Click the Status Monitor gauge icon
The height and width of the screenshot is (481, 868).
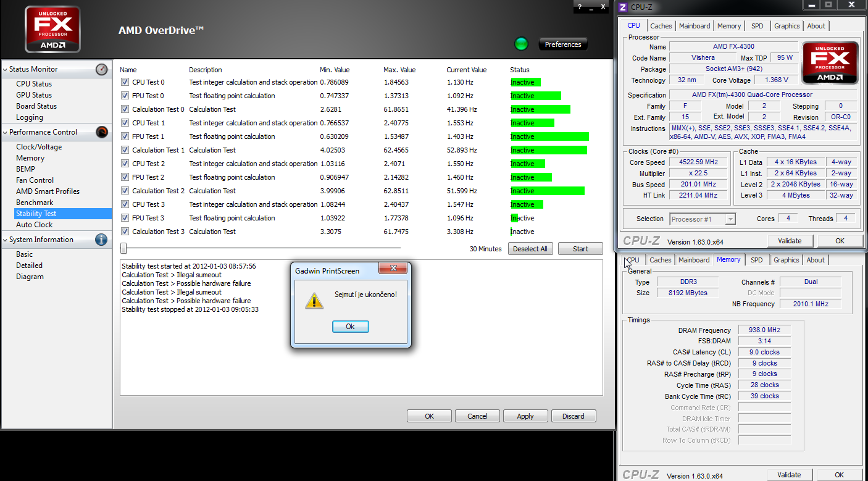point(102,70)
